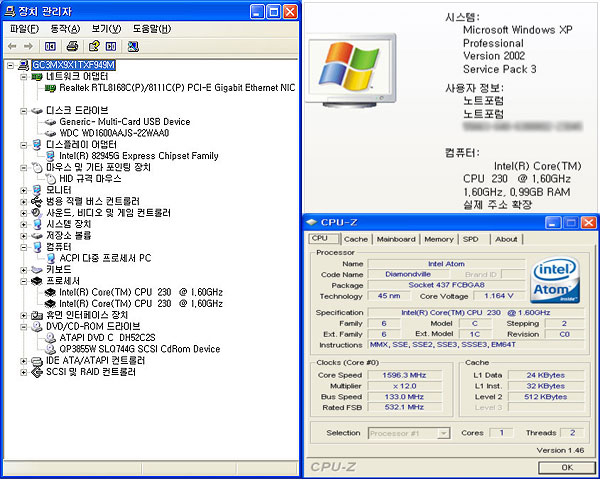Collapse the disk drive (디스크 드라이브) branch
This screenshot has width=600, height=481.
24,111
